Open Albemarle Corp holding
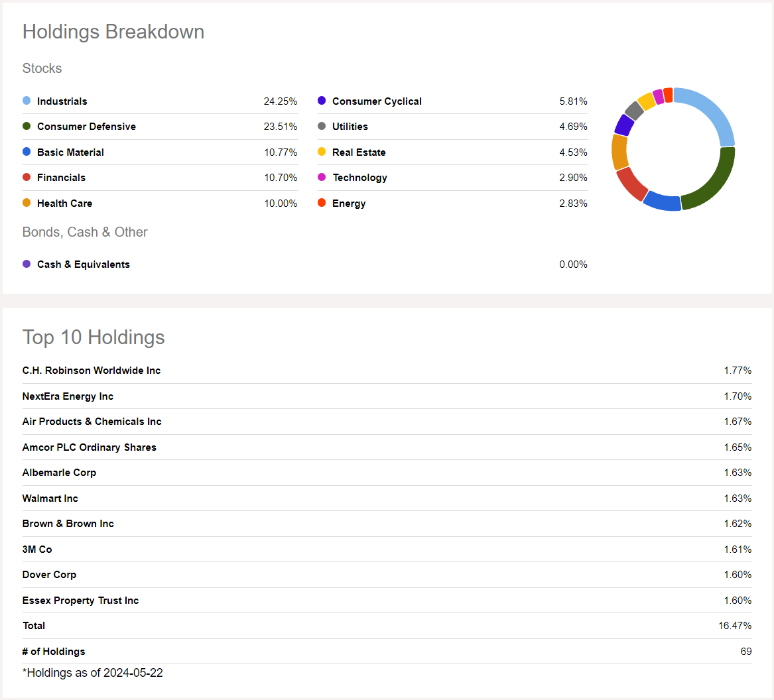This screenshot has width=774, height=700. 59,473
